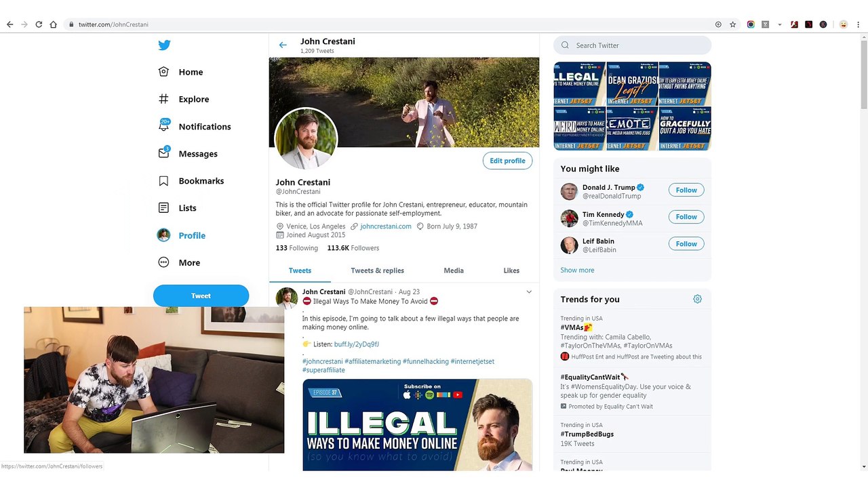Click the Twitter bird logo

point(164,45)
